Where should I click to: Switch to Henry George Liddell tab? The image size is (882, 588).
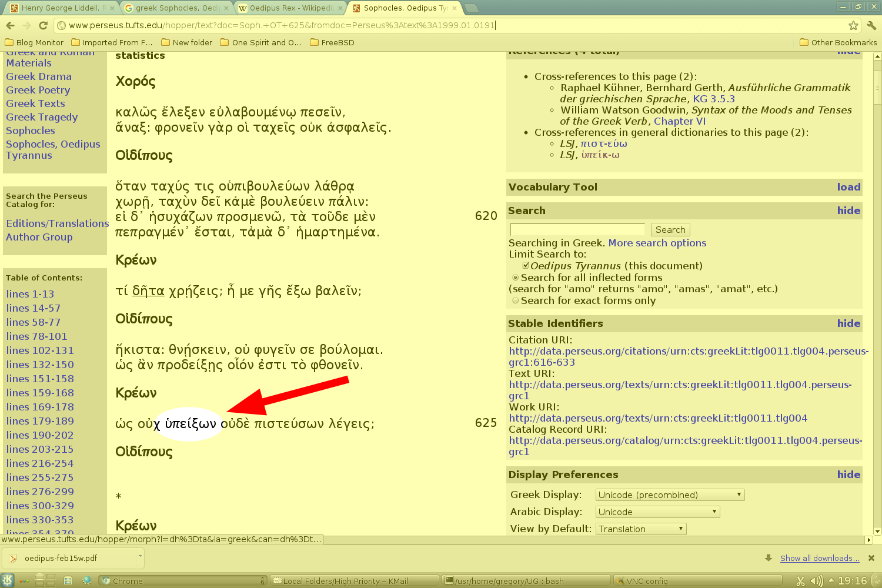click(x=62, y=8)
